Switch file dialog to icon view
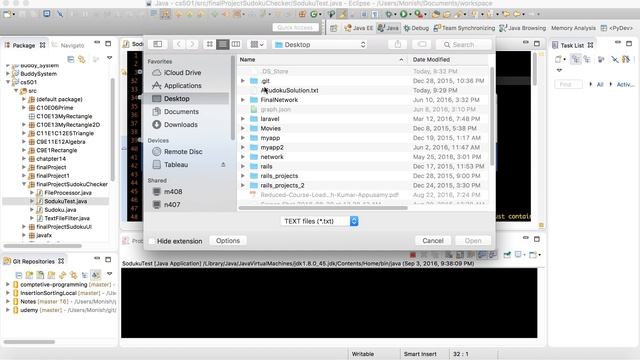Image resolution: width=640 pixels, height=360 pixels. pos(209,44)
